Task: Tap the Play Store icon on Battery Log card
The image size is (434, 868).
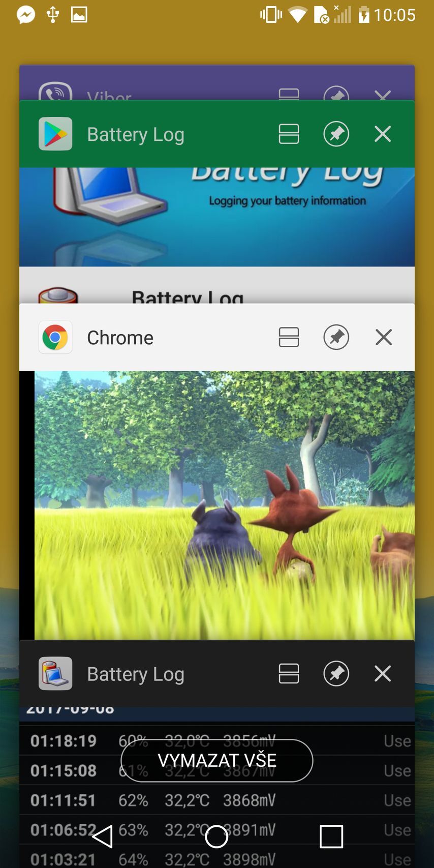Action: [x=55, y=134]
